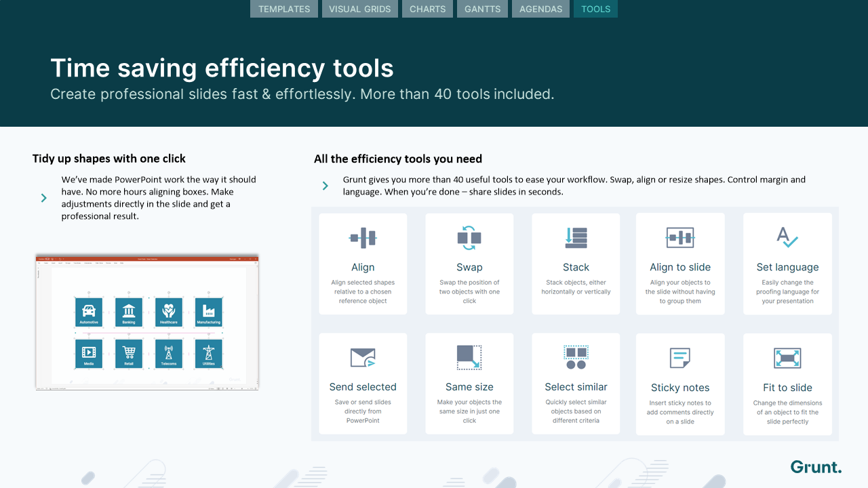This screenshot has height=488, width=868.
Task: Select the Utilities tower tile in the screenshot
Action: (x=209, y=353)
